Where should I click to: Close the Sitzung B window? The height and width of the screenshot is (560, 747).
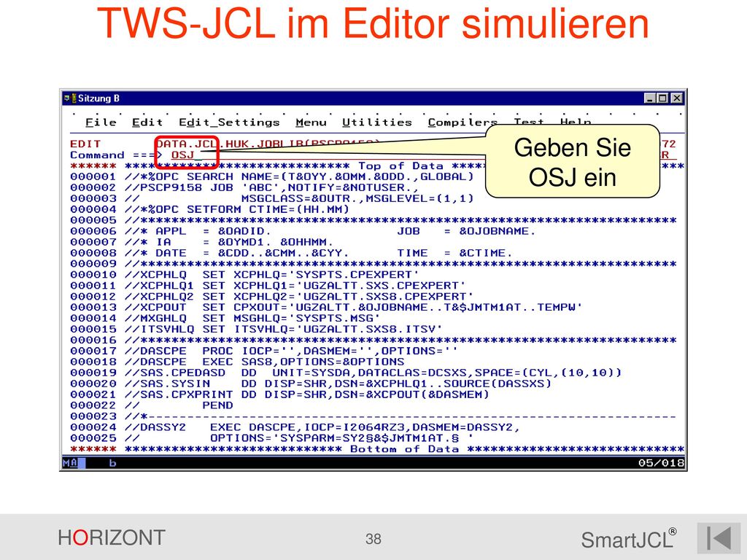(676, 98)
